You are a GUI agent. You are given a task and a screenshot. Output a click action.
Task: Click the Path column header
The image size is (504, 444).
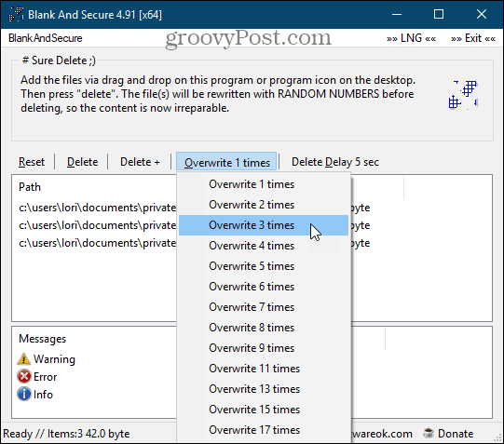(x=30, y=187)
